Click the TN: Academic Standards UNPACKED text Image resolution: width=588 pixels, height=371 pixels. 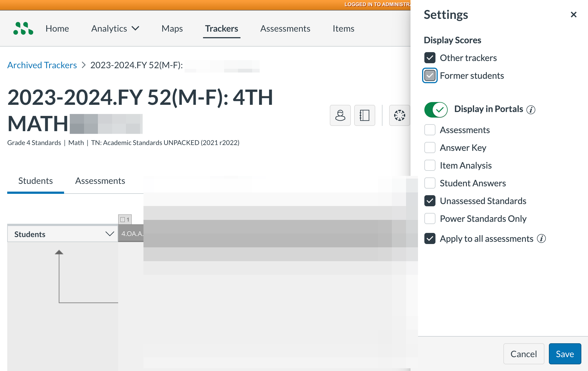pos(165,143)
